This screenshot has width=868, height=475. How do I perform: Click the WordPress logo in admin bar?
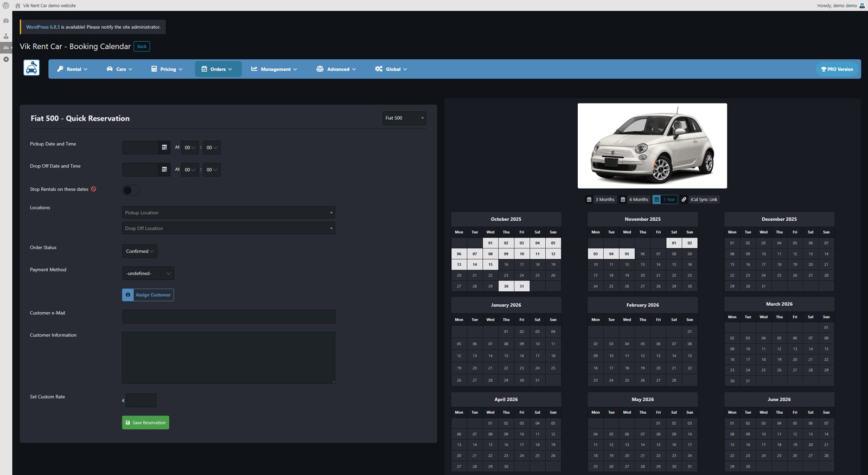pos(6,5)
